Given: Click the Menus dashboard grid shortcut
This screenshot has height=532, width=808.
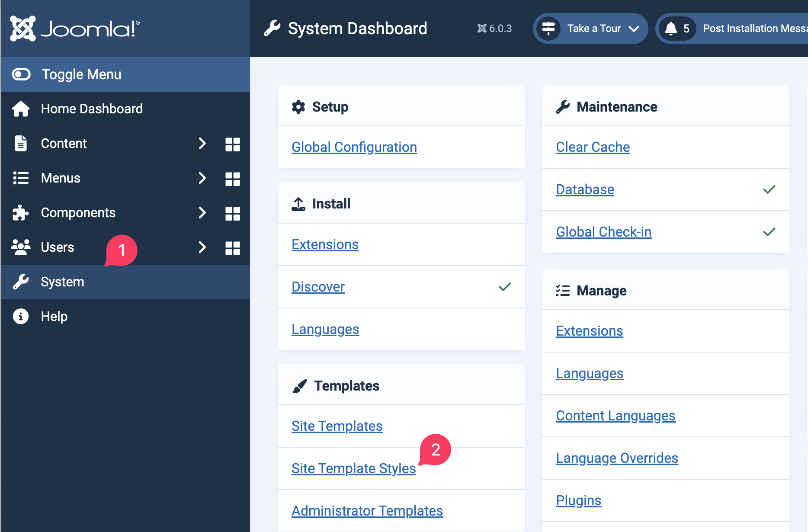Looking at the screenshot, I should tap(232, 179).
